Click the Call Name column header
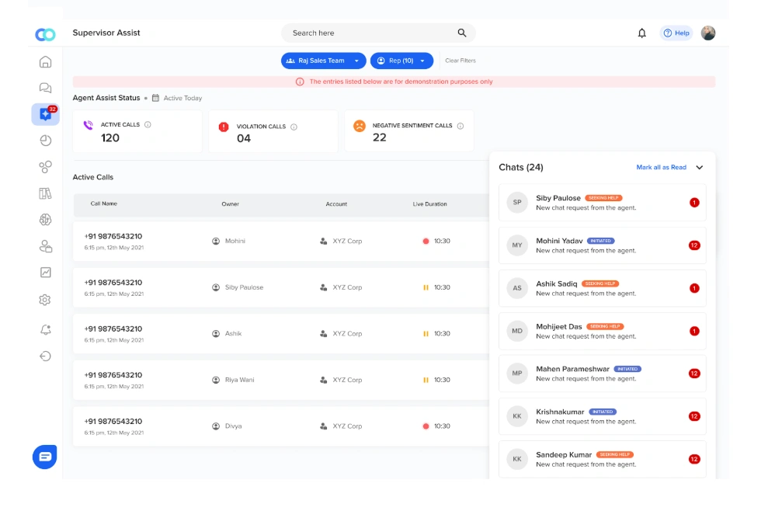The width and height of the screenshot is (761, 532). click(104, 203)
